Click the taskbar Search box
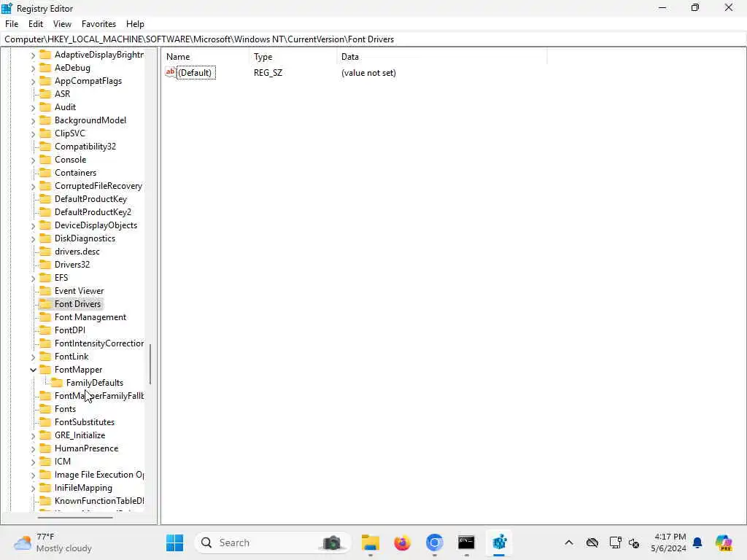 [273, 542]
